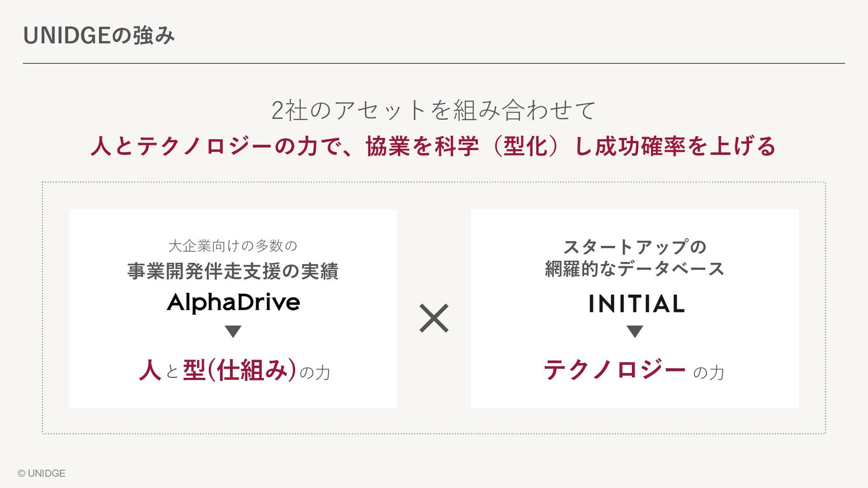Click the down triangle below INITIAL
The width and height of the screenshot is (868, 488).
point(635,331)
